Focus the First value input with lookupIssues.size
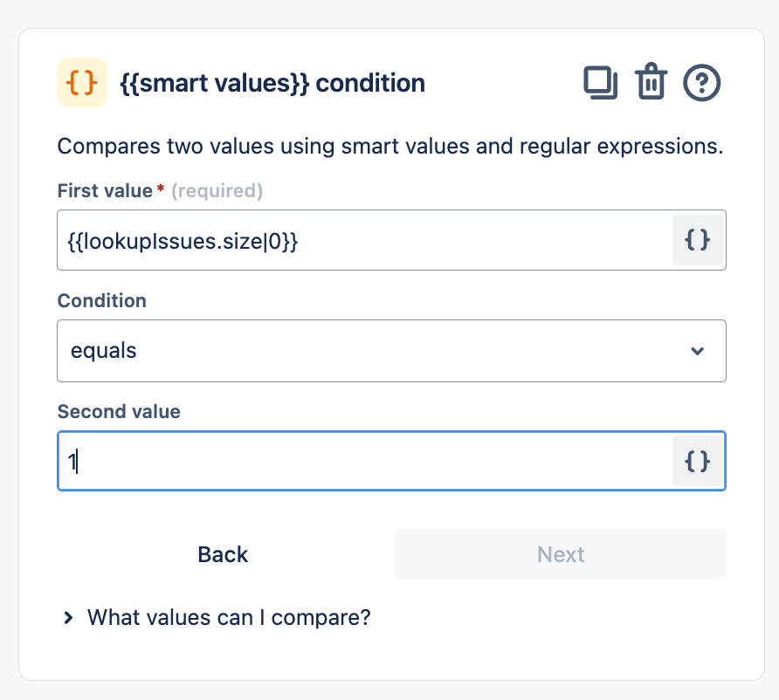This screenshot has width=779, height=700. tap(365, 240)
